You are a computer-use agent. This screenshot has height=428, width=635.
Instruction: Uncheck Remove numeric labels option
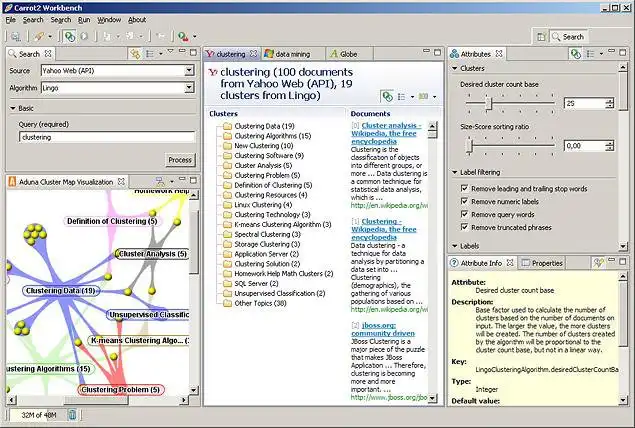[463, 202]
